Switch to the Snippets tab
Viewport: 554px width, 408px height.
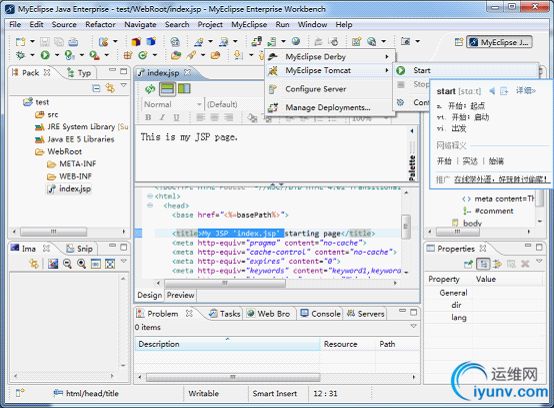point(80,249)
